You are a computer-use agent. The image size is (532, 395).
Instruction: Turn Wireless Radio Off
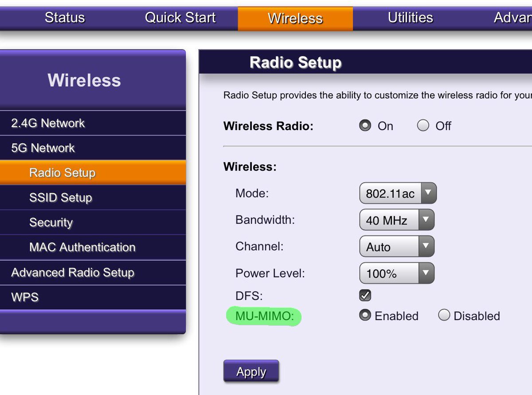tap(423, 126)
